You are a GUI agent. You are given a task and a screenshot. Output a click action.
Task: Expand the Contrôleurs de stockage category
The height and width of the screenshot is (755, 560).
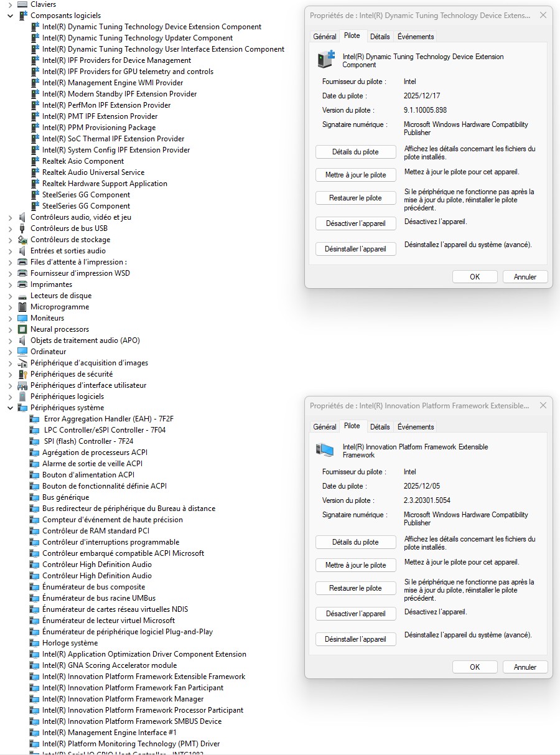click(x=10, y=240)
